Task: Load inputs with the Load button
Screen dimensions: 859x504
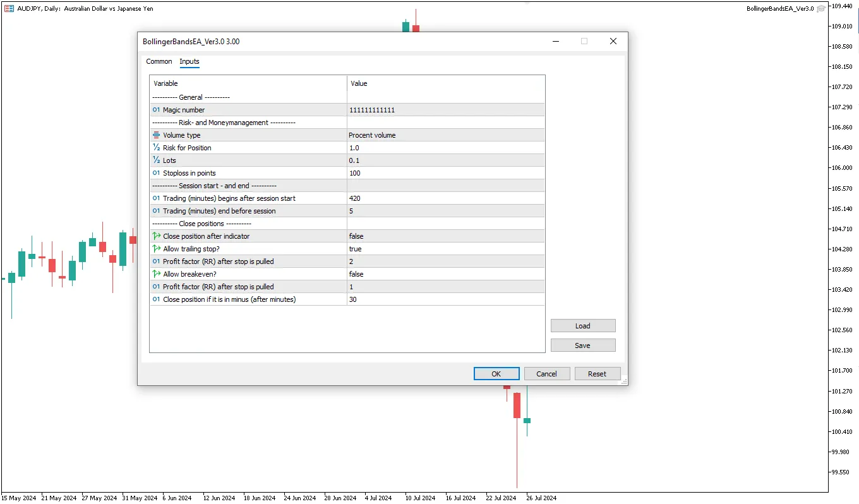Action: tap(583, 326)
